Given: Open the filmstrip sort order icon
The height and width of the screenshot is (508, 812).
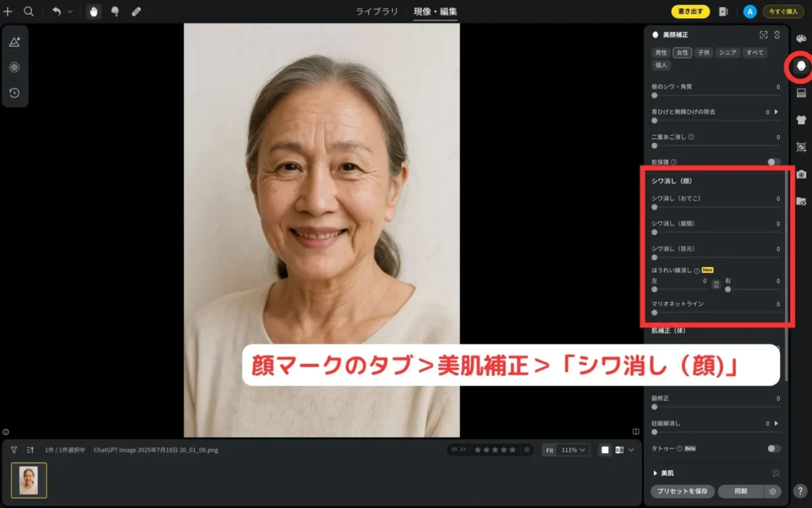Looking at the screenshot, I should pyautogui.click(x=30, y=450).
